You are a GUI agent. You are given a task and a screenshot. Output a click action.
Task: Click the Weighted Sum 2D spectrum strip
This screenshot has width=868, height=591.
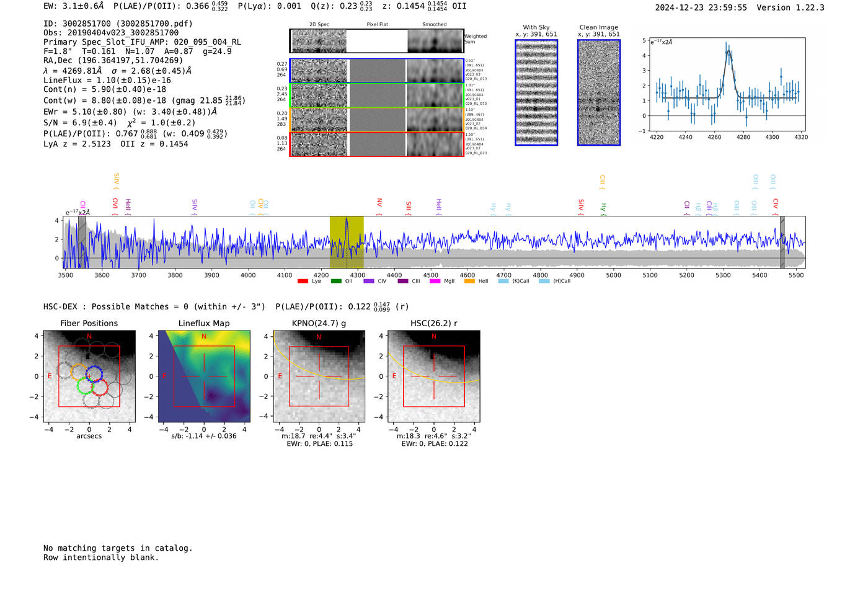pos(377,41)
